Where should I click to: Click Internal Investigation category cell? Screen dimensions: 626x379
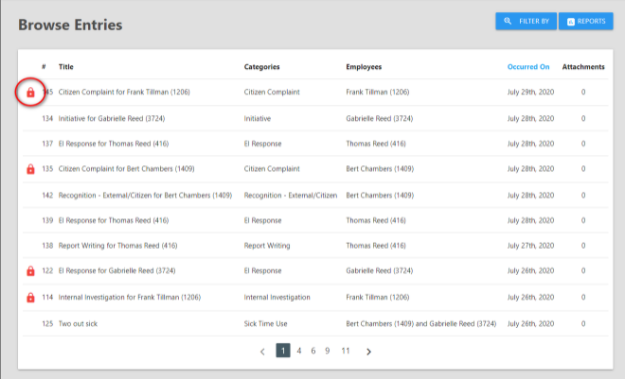[277, 297]
